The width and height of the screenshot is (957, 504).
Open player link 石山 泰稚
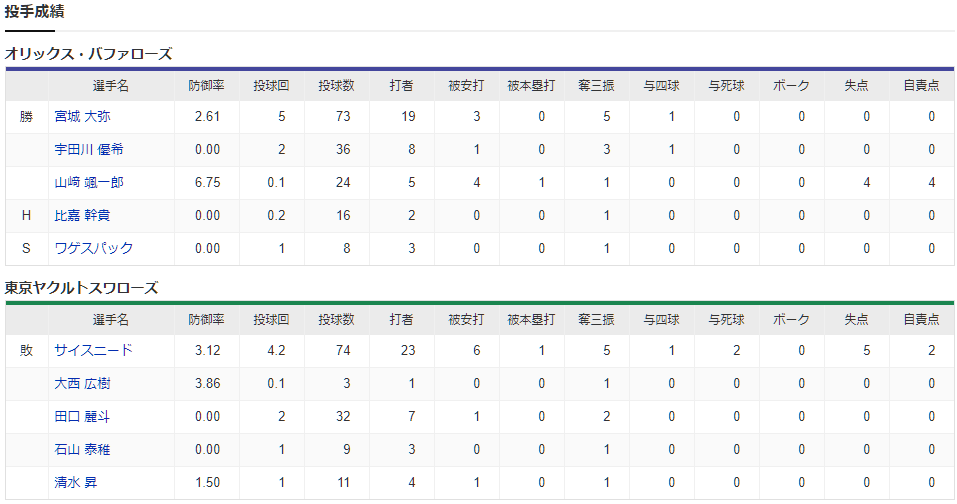coord(82,449)
